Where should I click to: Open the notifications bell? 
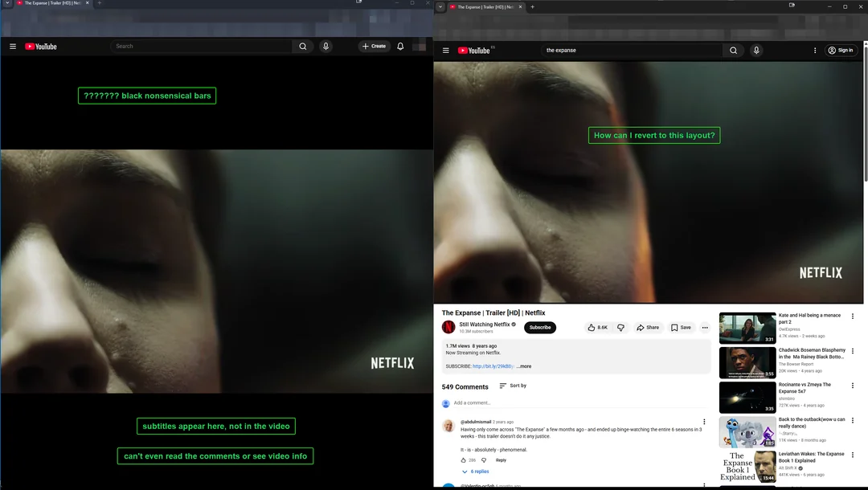[400, 46]
